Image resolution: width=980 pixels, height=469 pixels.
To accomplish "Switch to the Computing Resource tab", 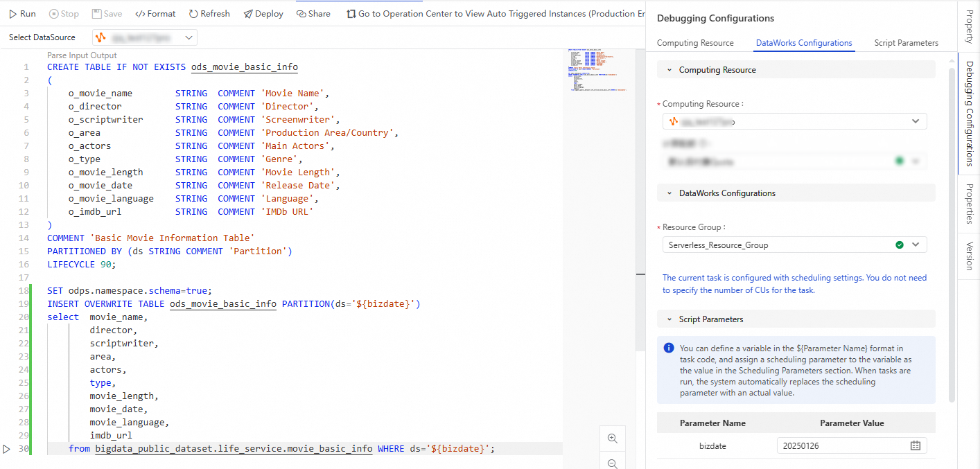I will (695, 42).
